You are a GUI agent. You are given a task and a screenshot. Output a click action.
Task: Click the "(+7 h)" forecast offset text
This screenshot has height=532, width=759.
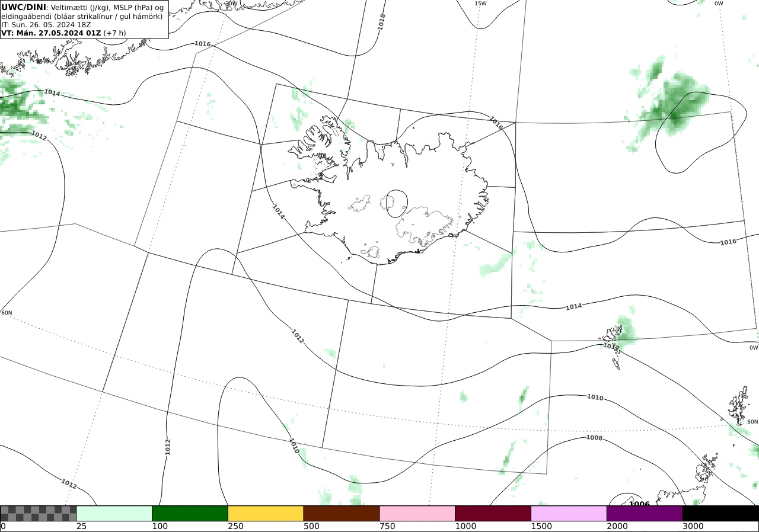tap(114, 33)
